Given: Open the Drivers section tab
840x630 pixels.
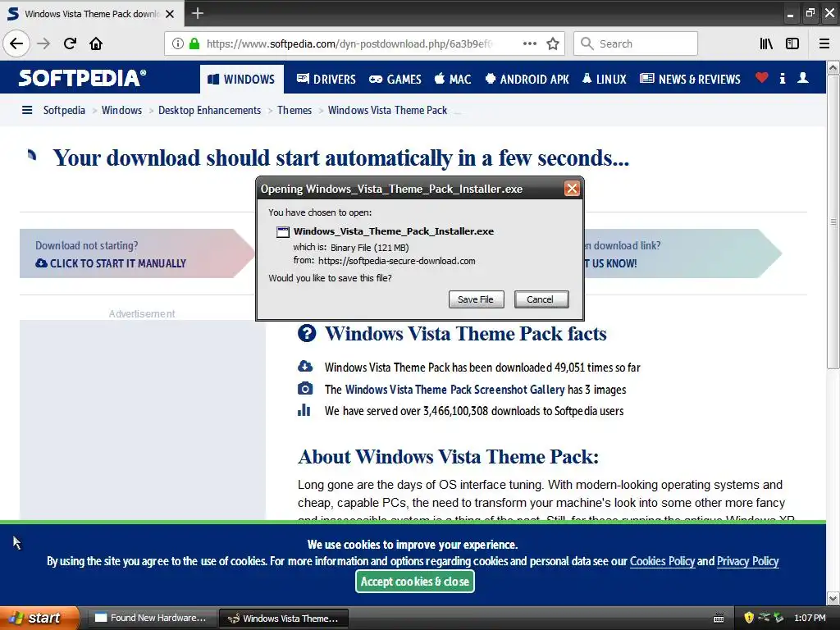Looking at the screenshot, I should point(326,80).
